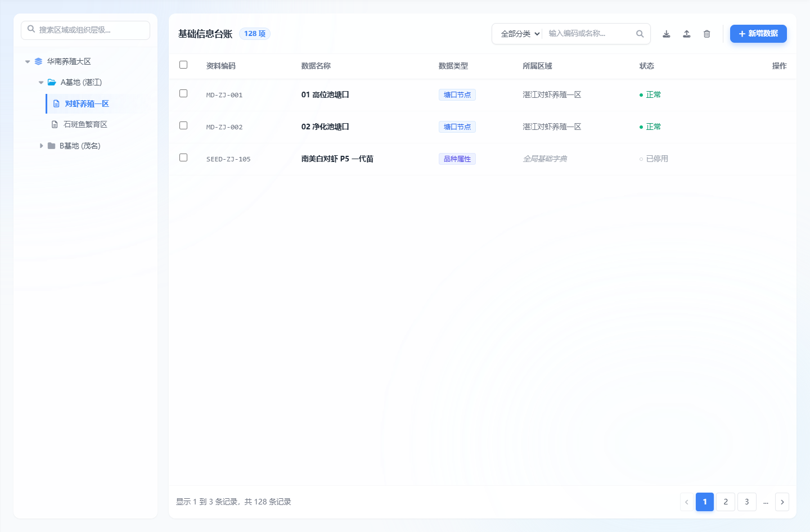Click the 塘口节点 tag in MD-ZJ-001 row
The image size is (810, 532).
(457, 95)
